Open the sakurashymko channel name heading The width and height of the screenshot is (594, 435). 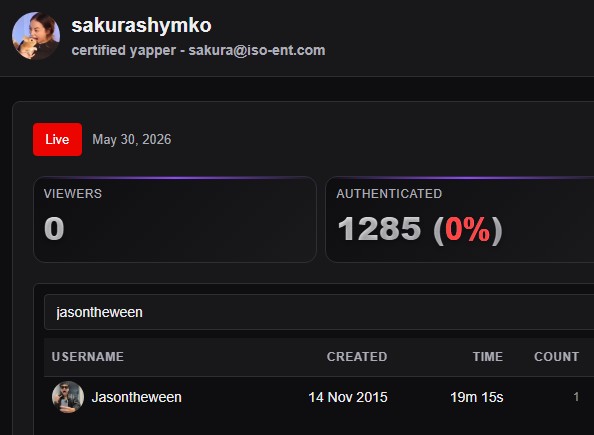[x=141, y=26]
